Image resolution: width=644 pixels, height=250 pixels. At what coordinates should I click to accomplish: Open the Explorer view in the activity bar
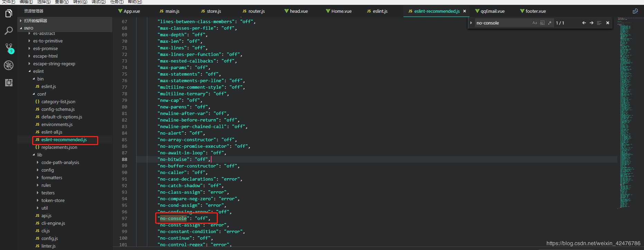click(9, 14)
